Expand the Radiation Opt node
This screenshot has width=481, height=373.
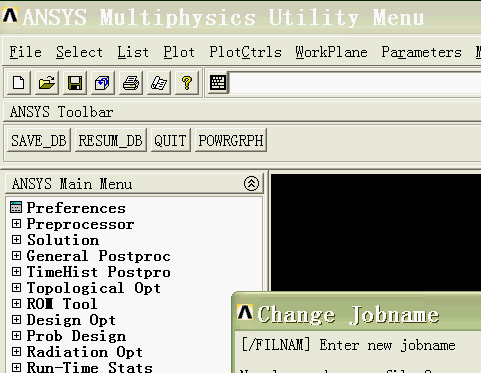coord(16,351)
